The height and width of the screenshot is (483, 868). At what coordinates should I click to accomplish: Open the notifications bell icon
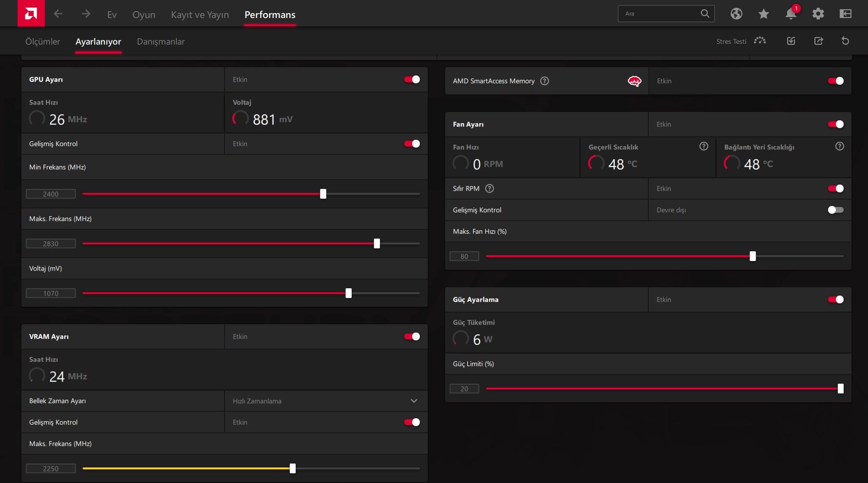point(791,14)
